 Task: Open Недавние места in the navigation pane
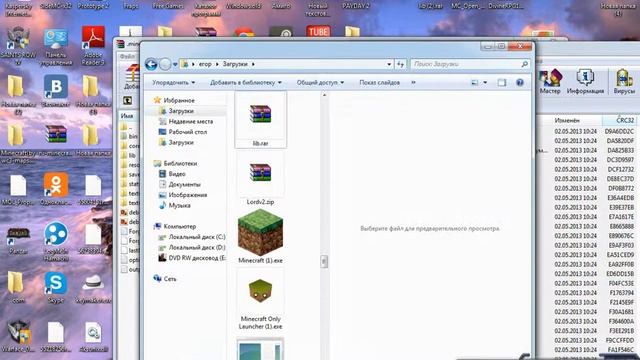[191, 121]
